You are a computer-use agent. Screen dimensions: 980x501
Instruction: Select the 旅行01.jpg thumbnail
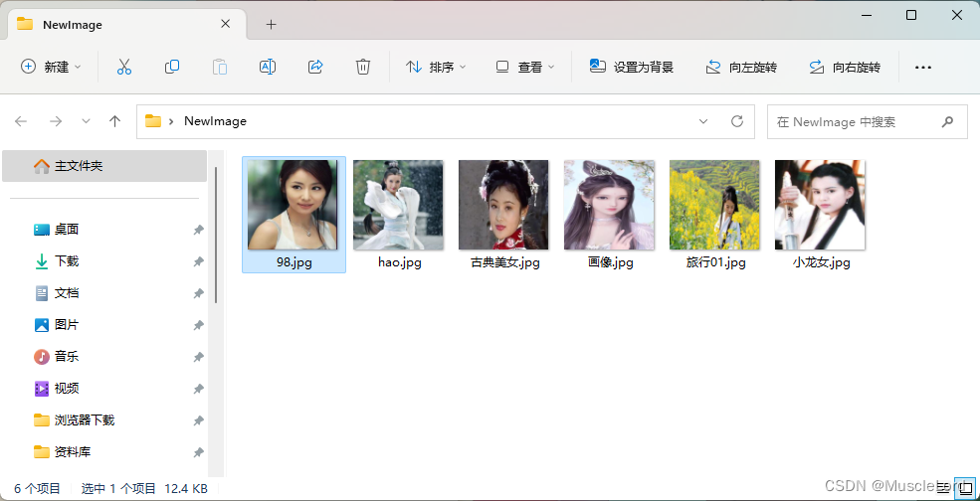[714, 205]
